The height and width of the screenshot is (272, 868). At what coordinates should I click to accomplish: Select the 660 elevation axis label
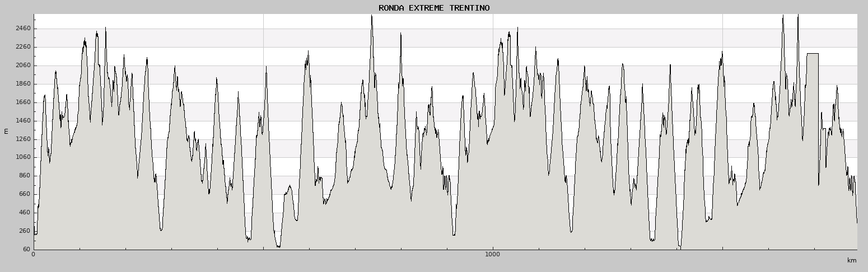[25, 194]
